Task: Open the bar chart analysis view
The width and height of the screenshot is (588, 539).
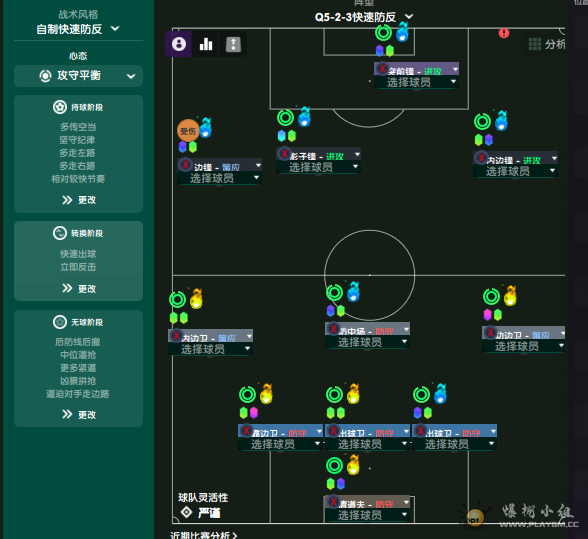Action: (x=206, y=44)
